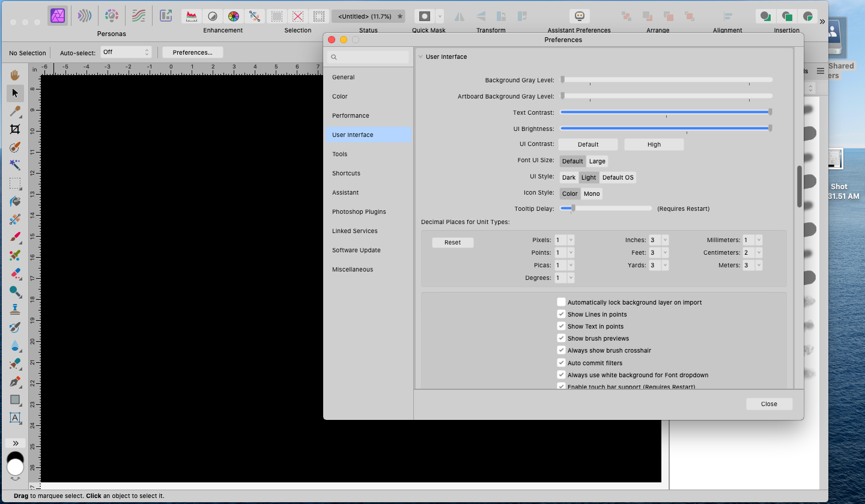Image resolution: width=865 pixels, height=504 pixels.
Task: Click the Reset decimal places button
Action: pos(452,243)
